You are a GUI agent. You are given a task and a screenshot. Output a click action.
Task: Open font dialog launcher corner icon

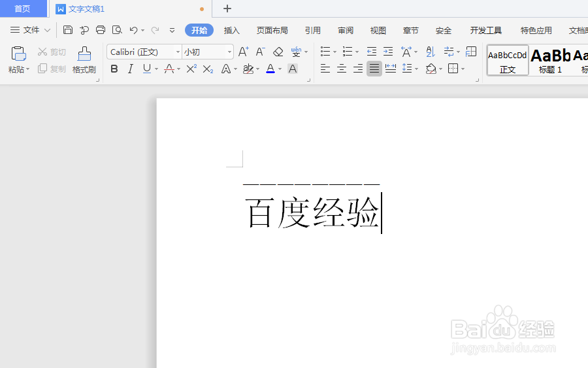pyautogui.click(x=308, y=80)
